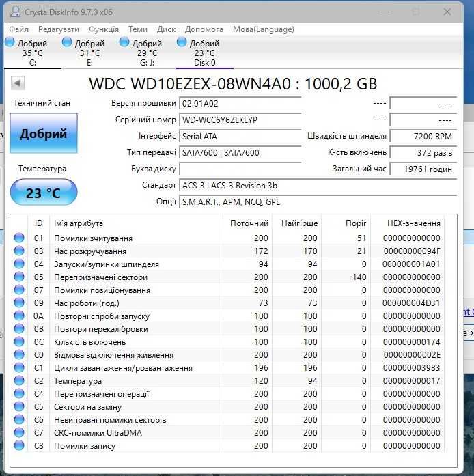Screen dimensions: 474x476
Task: Click status icon for C6 Невиправні помилки секторів
Action: (x=19, y=419)
